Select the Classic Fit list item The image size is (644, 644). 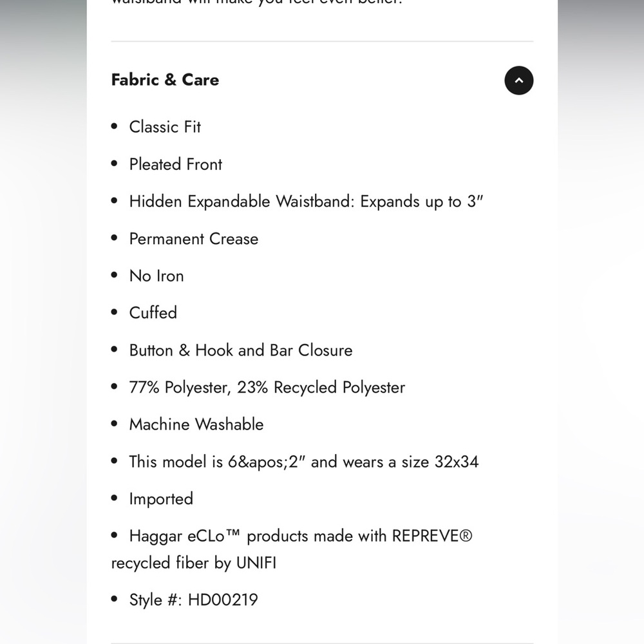click(x=165, y=127)
